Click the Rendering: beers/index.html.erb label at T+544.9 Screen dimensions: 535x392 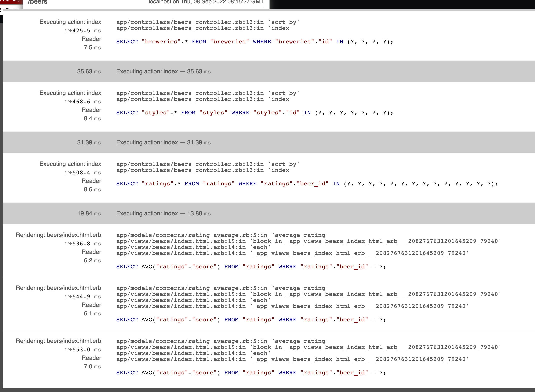pyautogui.click(x=58, y=288)
